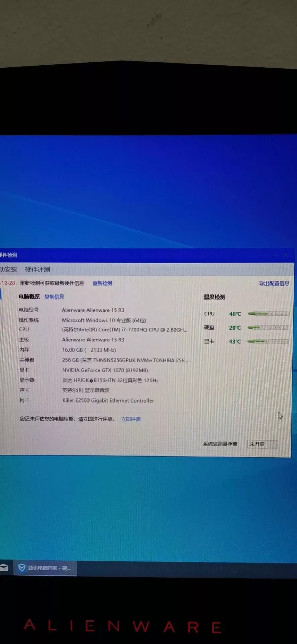This screenshot has width=297, height=644.
Task: Click the 内存 row label
Action: click(x=24, y=350)
